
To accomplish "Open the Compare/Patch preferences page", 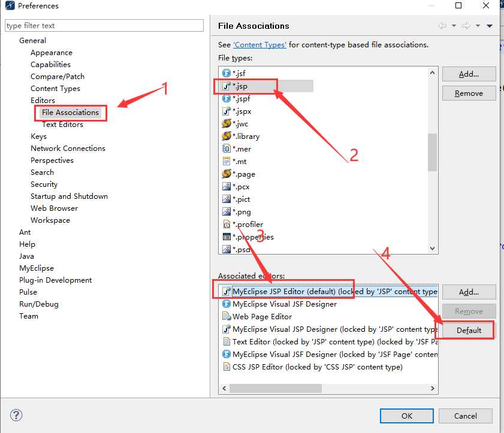I will coord(58,77).
